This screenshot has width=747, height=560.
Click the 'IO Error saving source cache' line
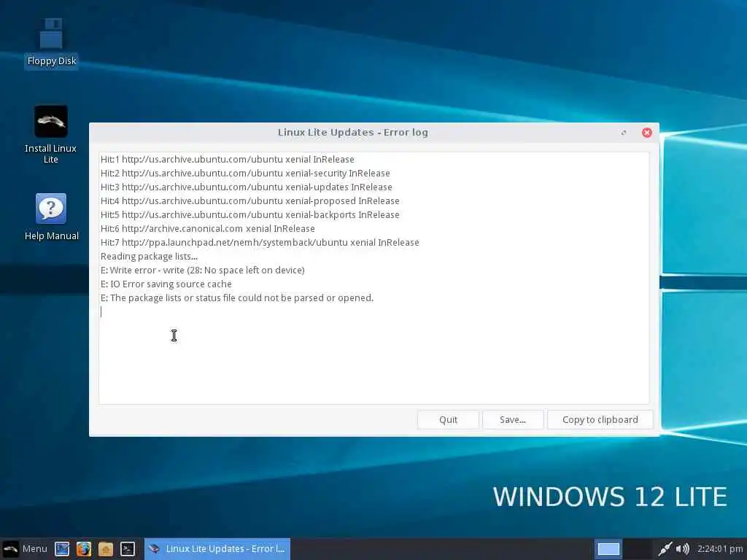click(x=166, y=284)
